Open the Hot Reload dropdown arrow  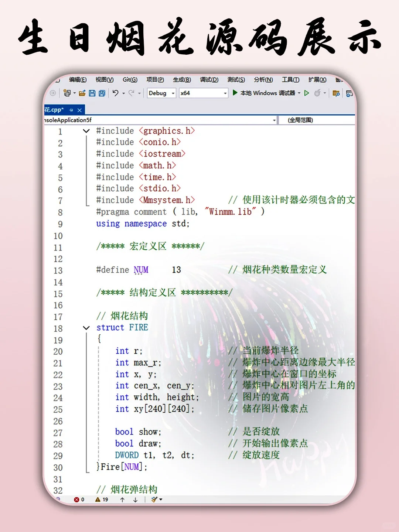pyautogui.click(x=325, y=93)
